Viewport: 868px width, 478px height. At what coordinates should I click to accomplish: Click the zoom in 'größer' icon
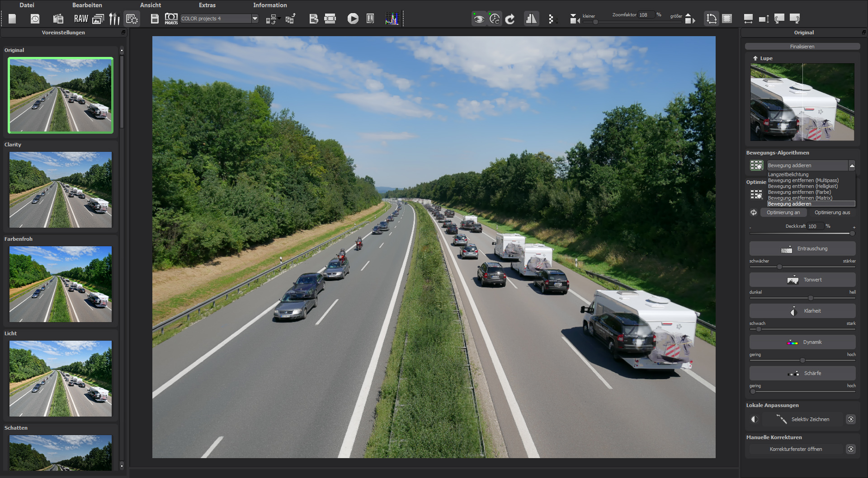pos(690,19)
